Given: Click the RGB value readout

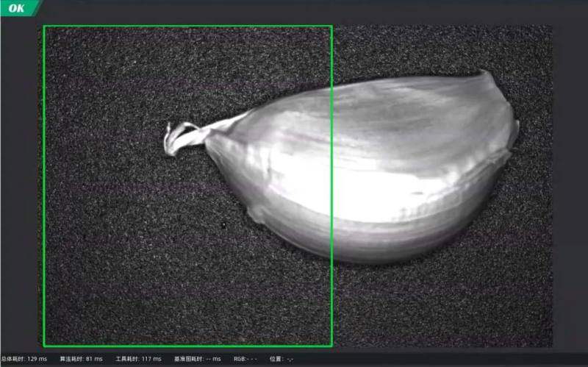Looking at the screenshot, I should pos(245,359).
